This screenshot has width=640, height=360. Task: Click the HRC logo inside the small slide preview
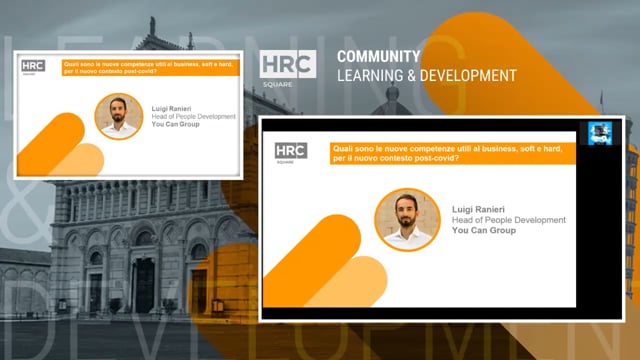click(33, 67)
